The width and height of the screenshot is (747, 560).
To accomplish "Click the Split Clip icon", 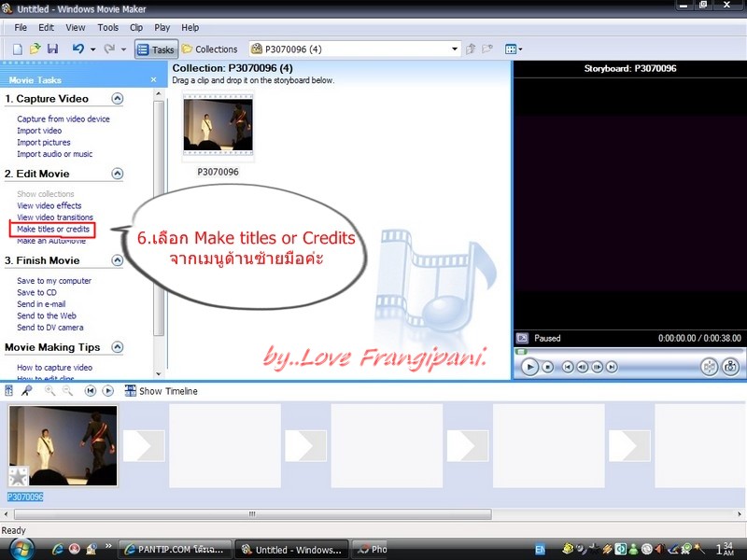I will pyautogui.click(x=710, y=367).
